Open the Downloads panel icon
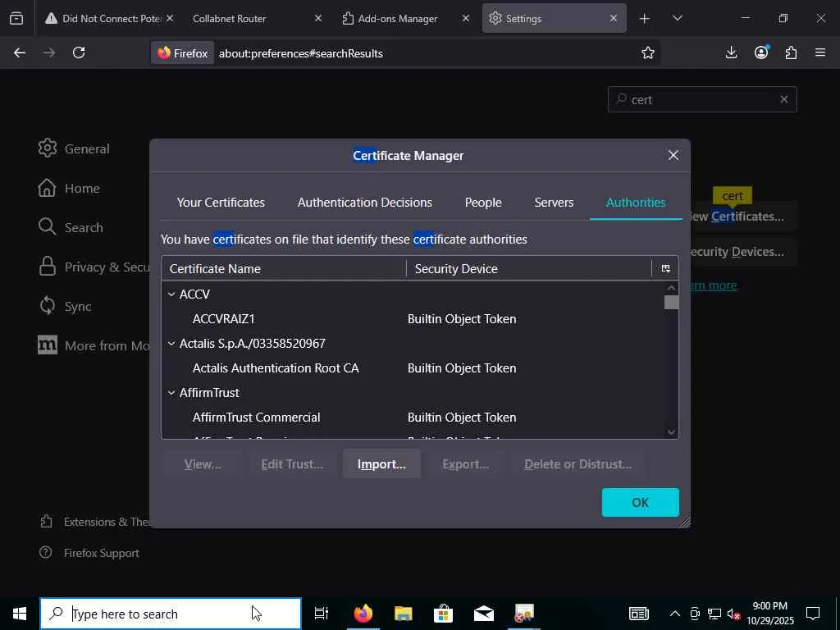 point(731,52)
